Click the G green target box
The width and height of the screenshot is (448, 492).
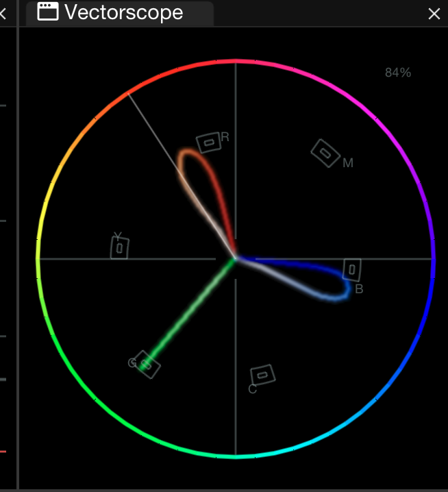tap(147, 365)
